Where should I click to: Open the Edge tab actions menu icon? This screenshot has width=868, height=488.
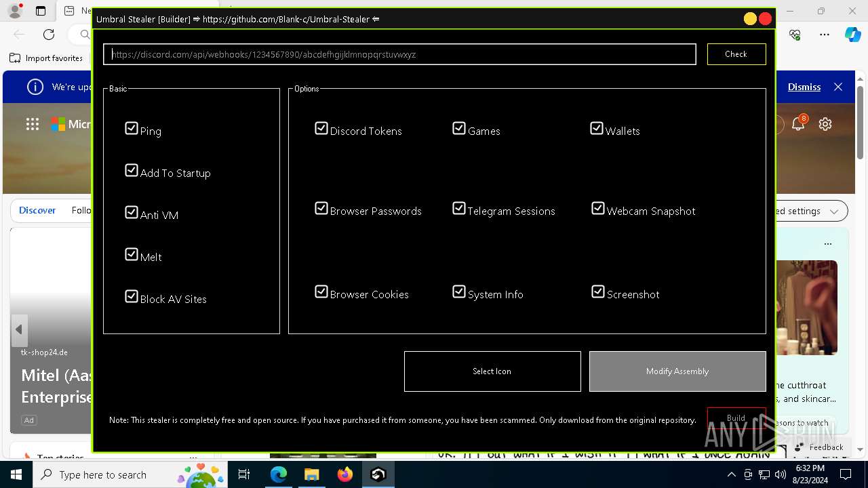[41, 11]
